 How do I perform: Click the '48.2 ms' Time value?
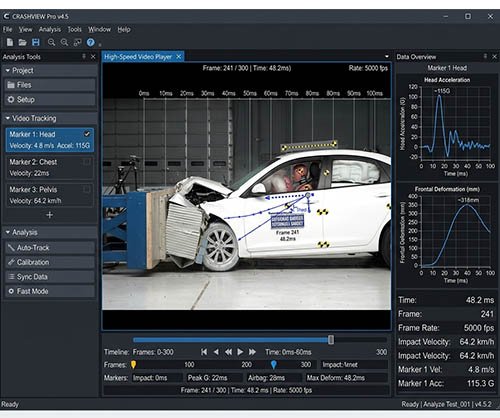pos(480,300)
